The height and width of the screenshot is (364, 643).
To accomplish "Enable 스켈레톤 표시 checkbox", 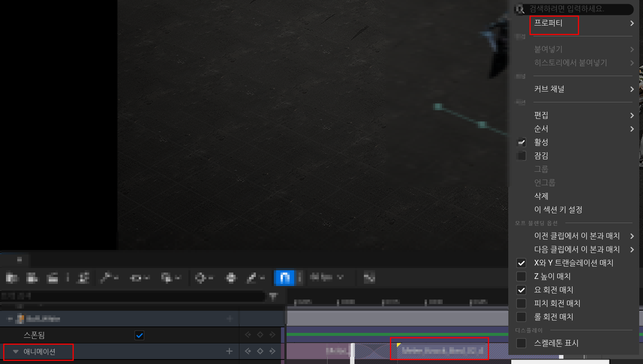I will click(x=521, y=343).
